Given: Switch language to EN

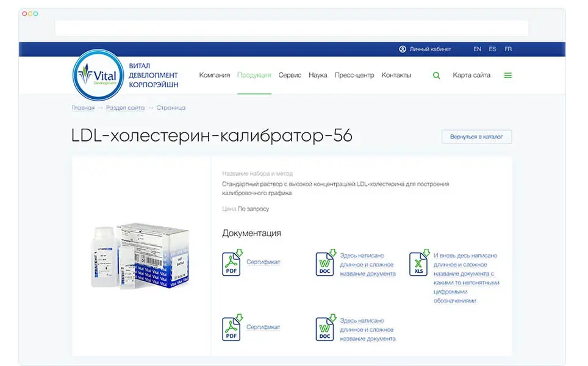Looking at the screenshot, I should tap(477, 49).
